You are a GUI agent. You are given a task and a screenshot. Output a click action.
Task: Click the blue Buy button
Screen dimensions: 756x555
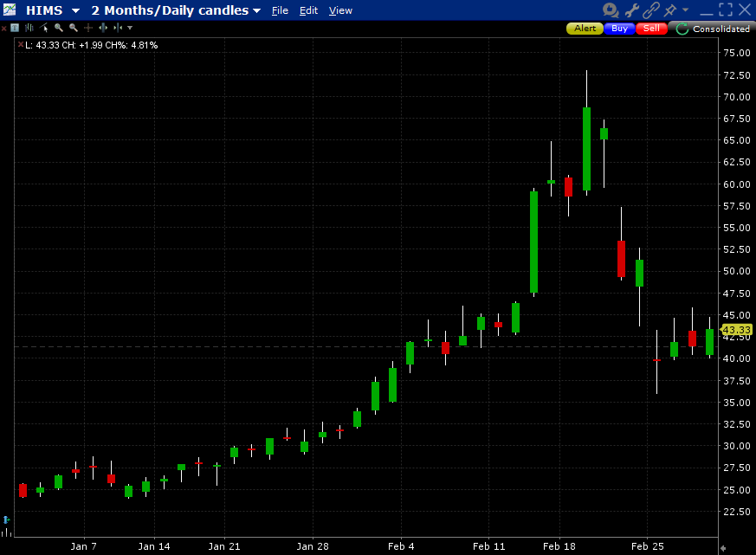(x=619, y=29)
